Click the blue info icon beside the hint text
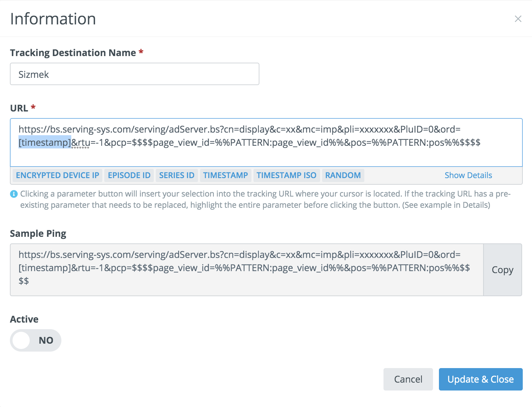 (14, 194)
